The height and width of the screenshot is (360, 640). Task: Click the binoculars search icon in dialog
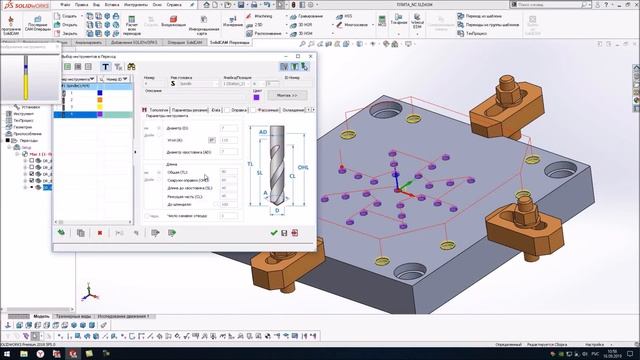click(x=131, y=67)
